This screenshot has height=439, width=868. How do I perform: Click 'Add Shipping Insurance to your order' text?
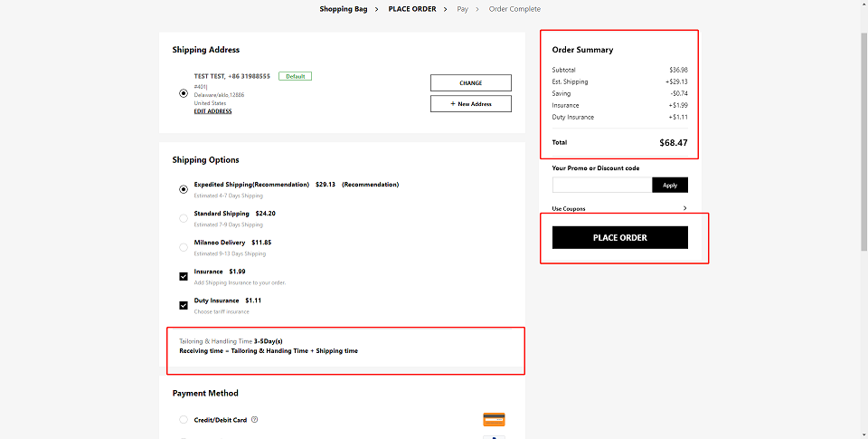(240, 282)
